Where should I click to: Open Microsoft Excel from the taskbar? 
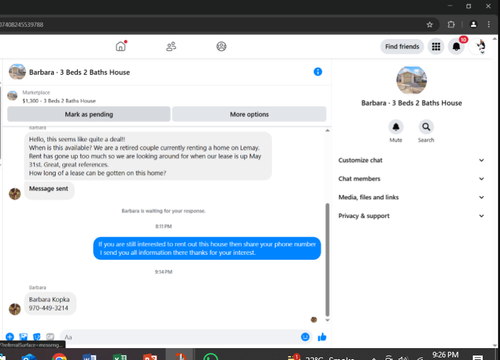tap(120, 357)
